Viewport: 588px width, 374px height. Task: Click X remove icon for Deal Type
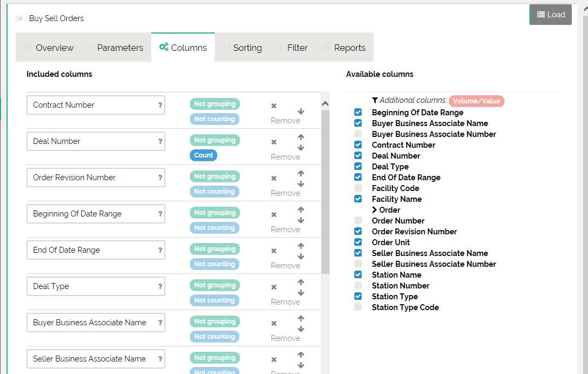click(x=274, y=287)
